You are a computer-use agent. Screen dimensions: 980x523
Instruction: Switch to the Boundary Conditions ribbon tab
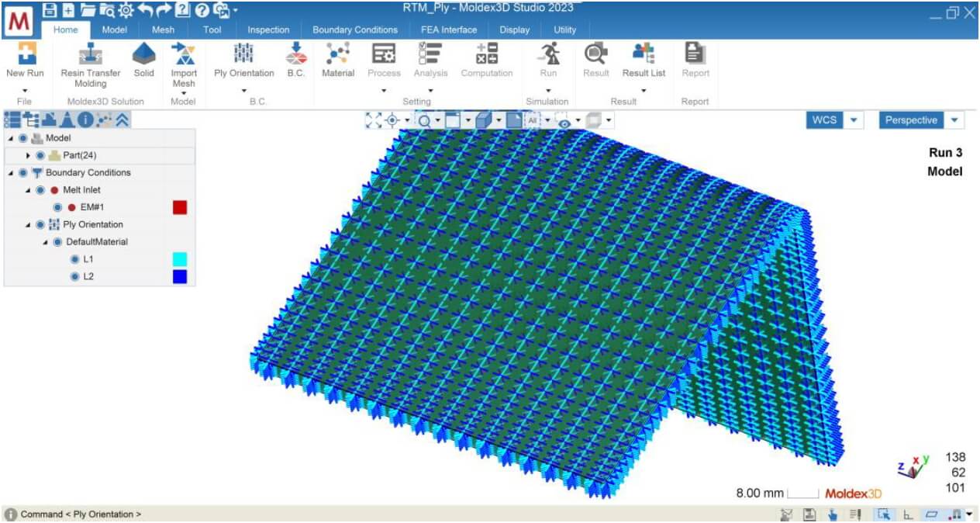click(355, 30)
